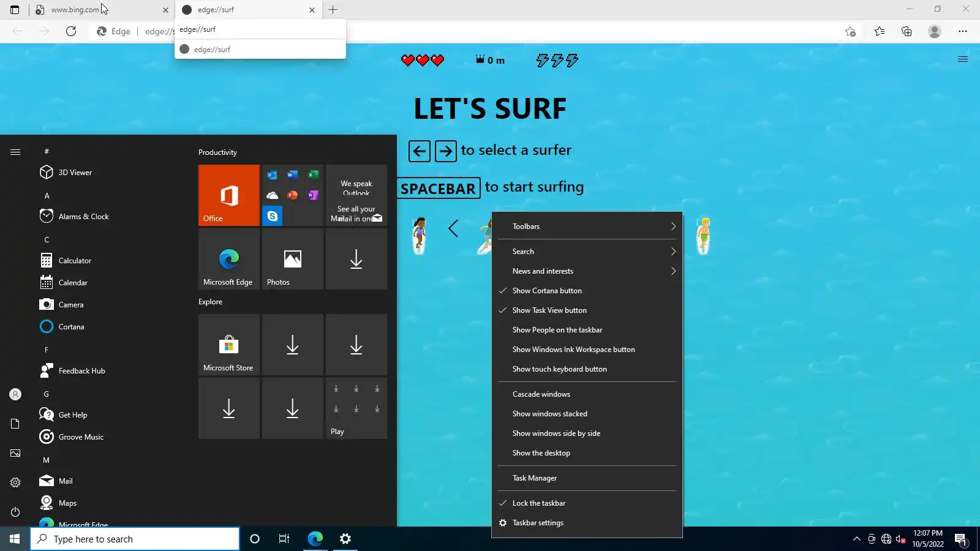Choose Cascade windows
This screenshot has width=980, height=551.
pos(587,394)
